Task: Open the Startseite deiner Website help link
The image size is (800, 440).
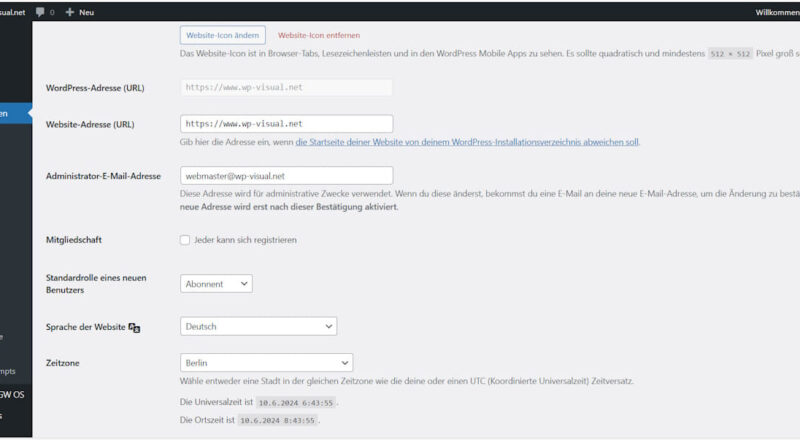Action: pyautogui.click(x=467, y=142)
